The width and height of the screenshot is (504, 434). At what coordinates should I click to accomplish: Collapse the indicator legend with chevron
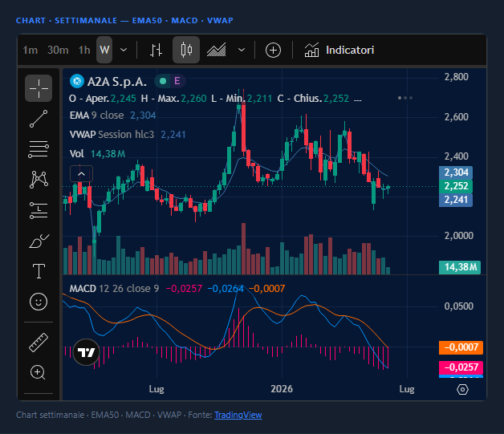point(81,174)
